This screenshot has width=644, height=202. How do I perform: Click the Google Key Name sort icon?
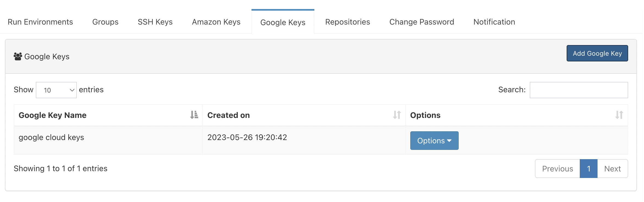[x=194, y=115]
